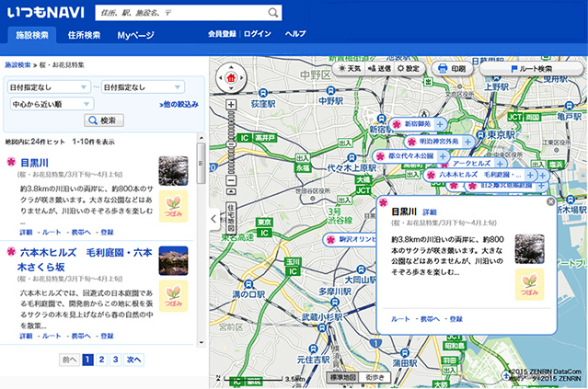This screenshot has height=389, width=588.
Task: Click the 明治神宮外苑 map marker label
Action: click(439, 142)
